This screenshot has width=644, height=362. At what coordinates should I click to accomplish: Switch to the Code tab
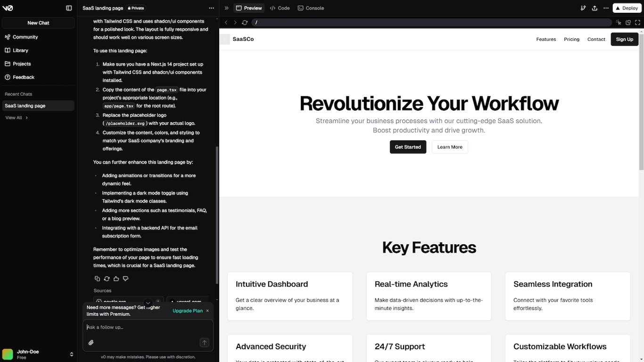tap(280, 8)
